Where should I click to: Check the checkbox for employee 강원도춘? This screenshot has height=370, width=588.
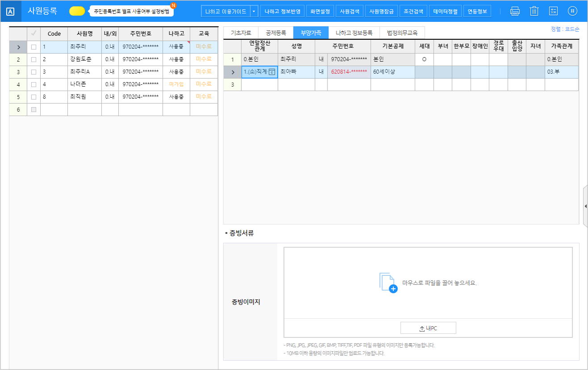click(34, 59)
